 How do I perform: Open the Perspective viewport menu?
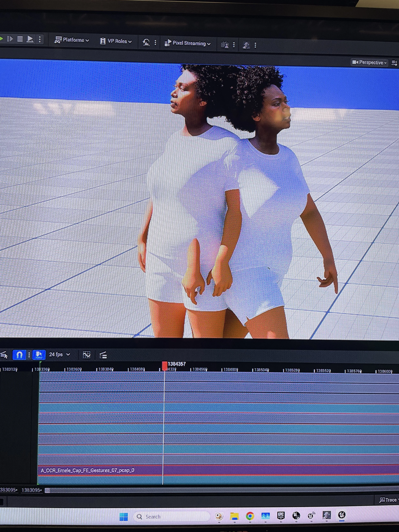point(369,63)
